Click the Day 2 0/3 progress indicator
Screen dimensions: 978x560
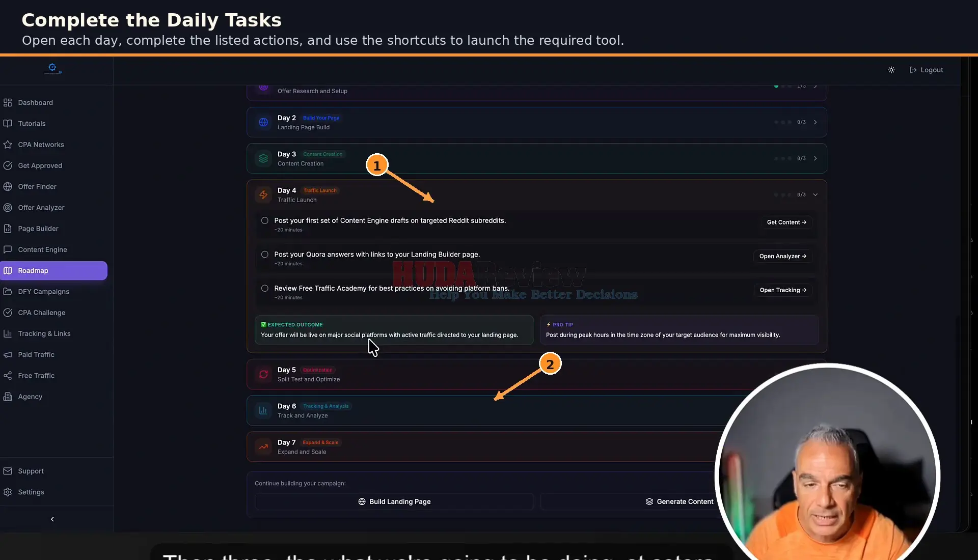pos(801,122)
